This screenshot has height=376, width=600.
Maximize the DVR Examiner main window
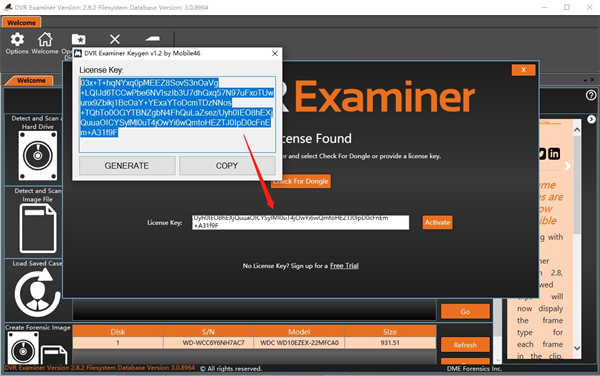point(567,7)
